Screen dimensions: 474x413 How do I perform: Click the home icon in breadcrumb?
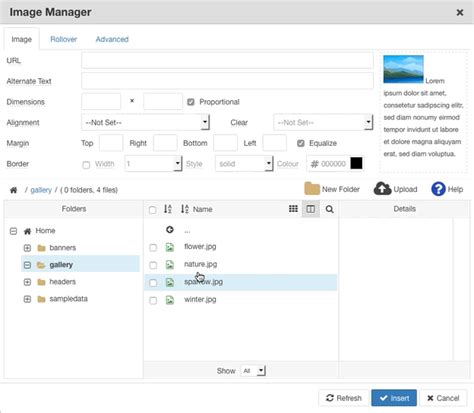click(x=13, y=190)
